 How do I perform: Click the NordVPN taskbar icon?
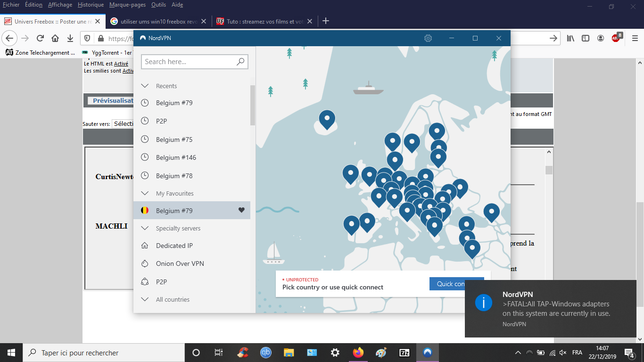click(427, 353)
